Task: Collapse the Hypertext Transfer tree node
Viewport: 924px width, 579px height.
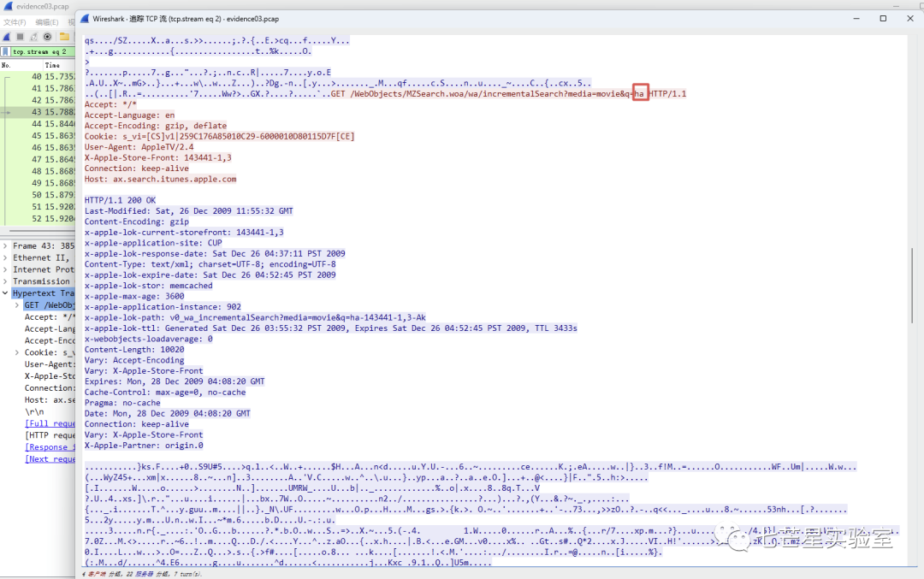Action: (5, 292)
